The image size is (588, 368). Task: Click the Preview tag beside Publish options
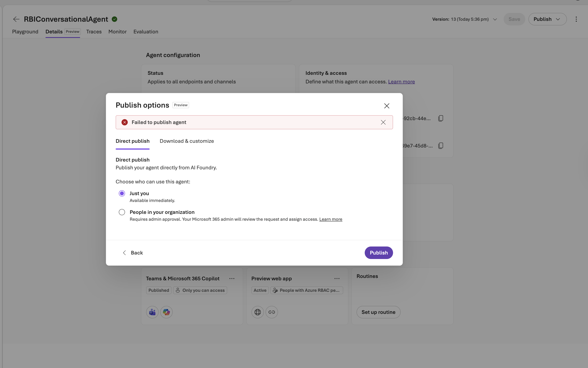pyautogui.click(x=181, y=105)
